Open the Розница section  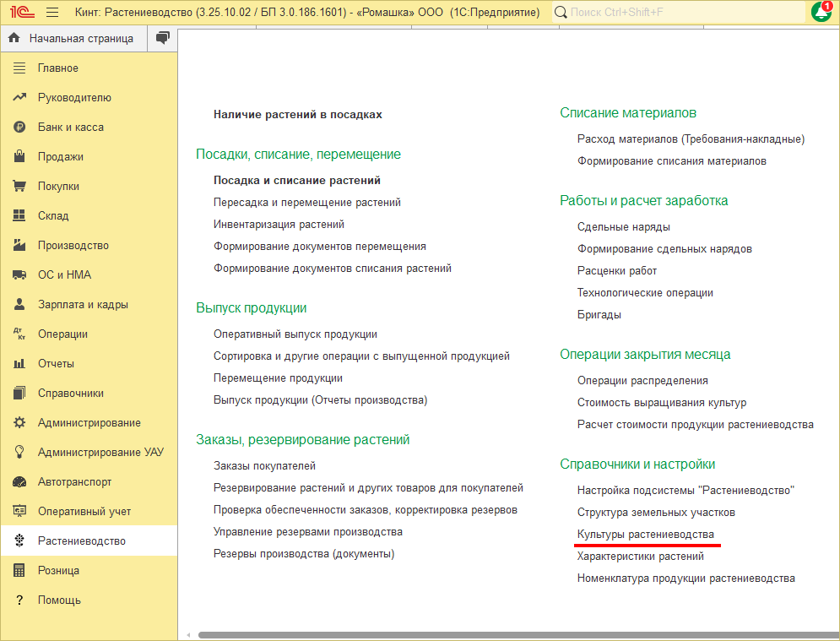point(58,571)
